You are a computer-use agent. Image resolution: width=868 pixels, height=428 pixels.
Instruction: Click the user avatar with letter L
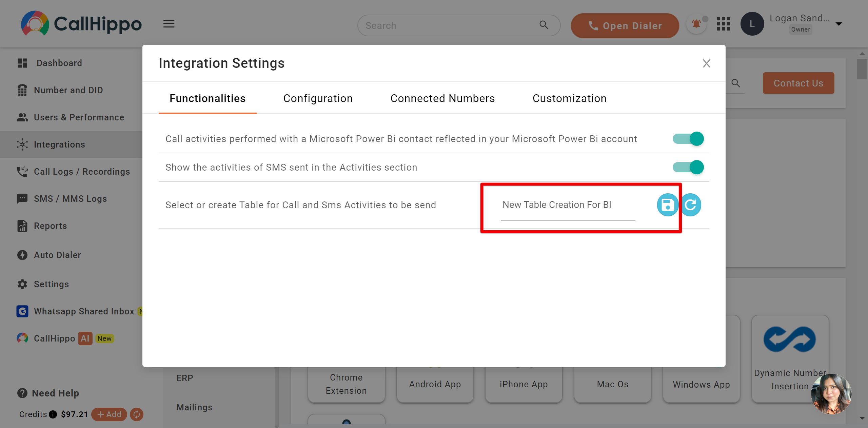[752, 24]
